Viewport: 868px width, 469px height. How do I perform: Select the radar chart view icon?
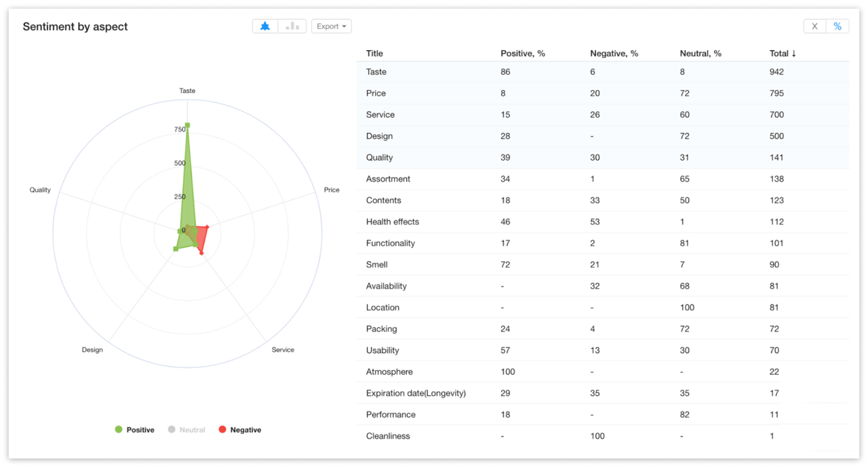coord(264,26)
